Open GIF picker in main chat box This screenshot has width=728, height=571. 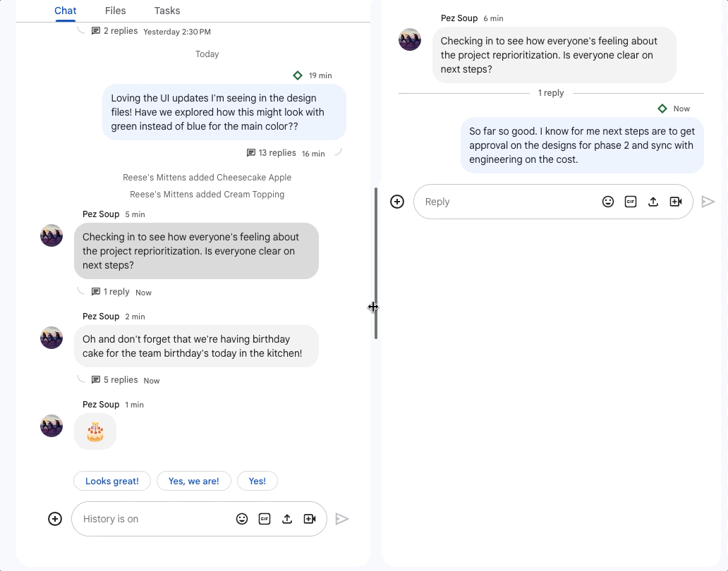pyautogui.click(x=265, y=519)
